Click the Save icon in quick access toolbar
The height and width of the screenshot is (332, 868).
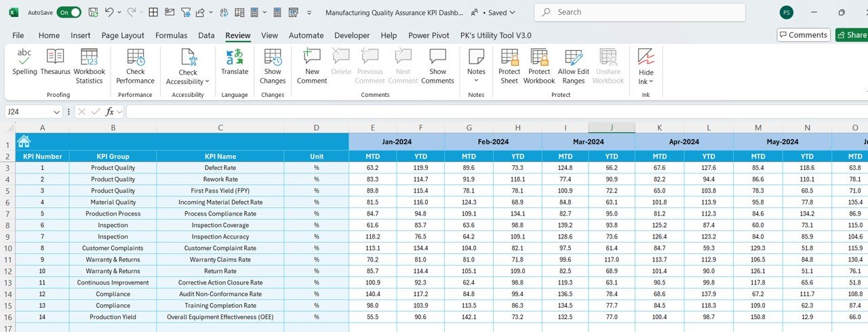(x=92, y=12)
